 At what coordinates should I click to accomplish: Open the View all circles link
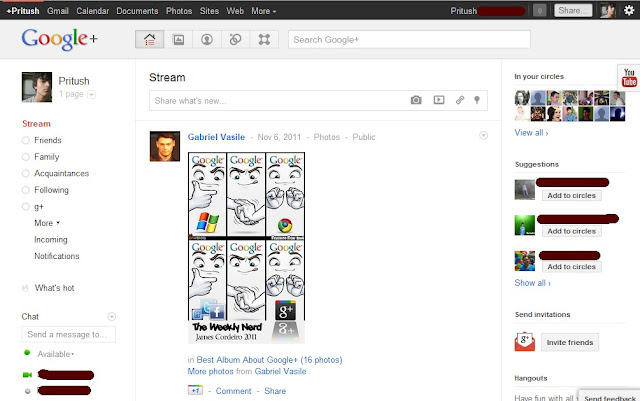click(531, 133)
